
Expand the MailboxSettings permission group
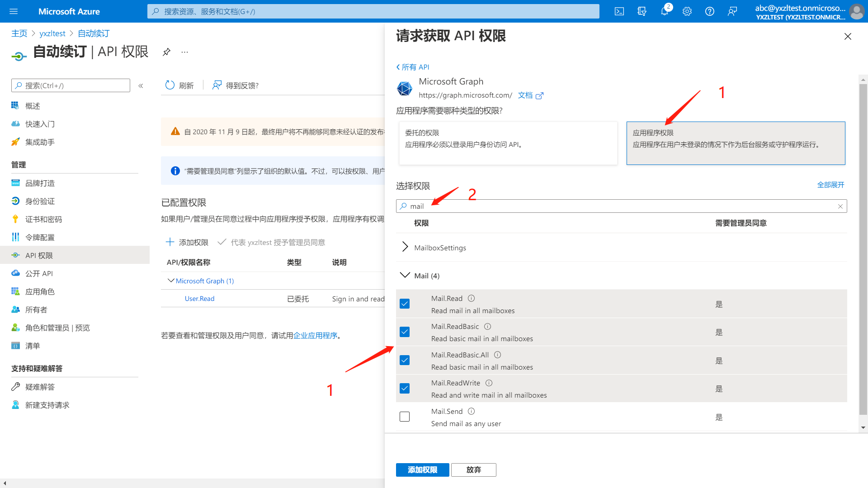(x=405, y=247)
